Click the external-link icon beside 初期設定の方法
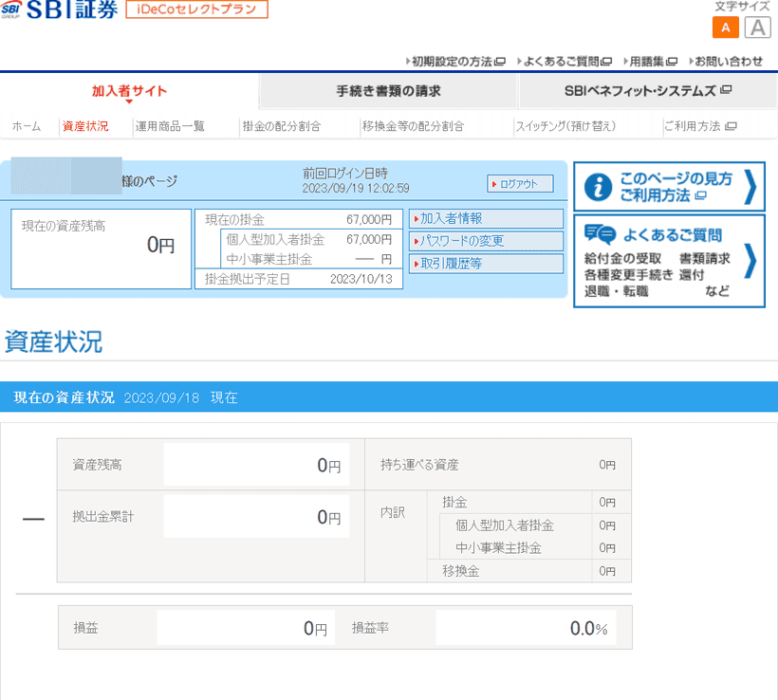This screenshot has height=700, width=778. (501, 60)
